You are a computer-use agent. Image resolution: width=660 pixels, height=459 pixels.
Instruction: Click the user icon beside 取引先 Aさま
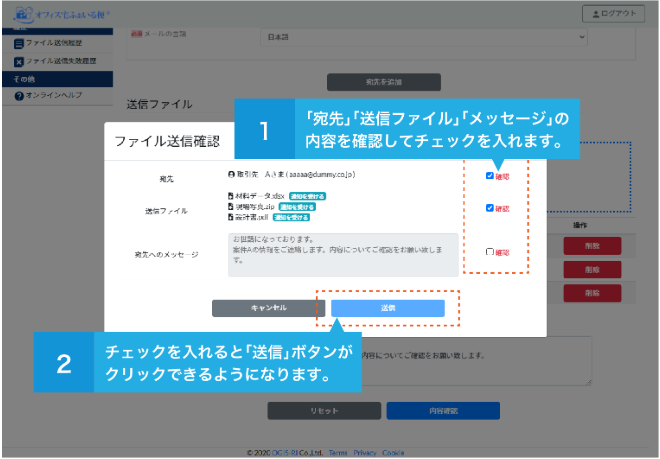(231, 174)
